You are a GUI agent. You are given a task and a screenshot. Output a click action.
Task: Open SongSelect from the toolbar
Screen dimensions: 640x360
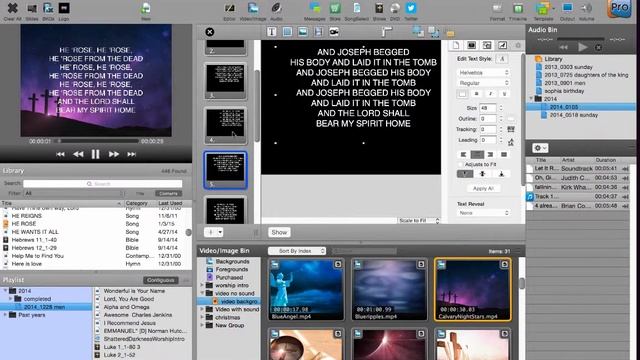(357, 8)
